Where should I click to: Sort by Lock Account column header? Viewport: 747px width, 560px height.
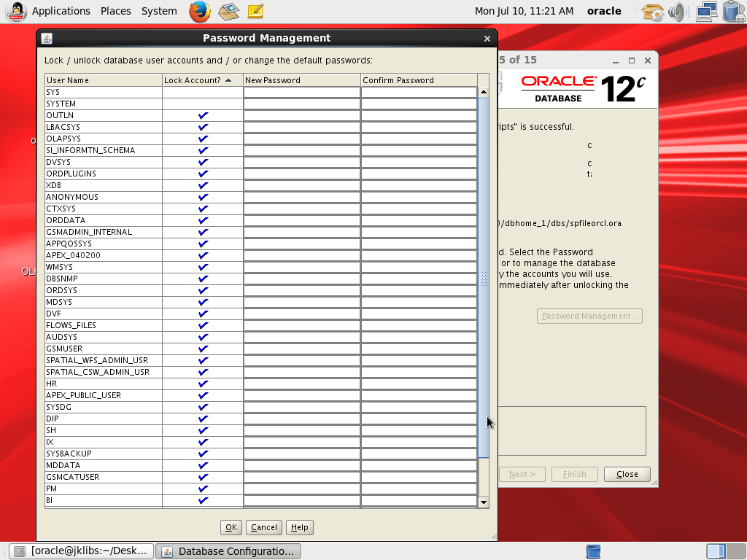click(202, 80)
